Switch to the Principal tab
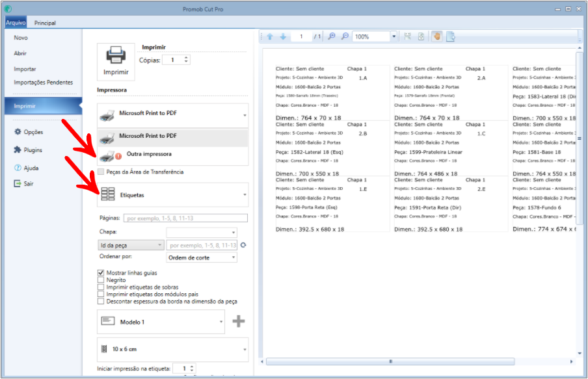 click(x=45, y=23)
